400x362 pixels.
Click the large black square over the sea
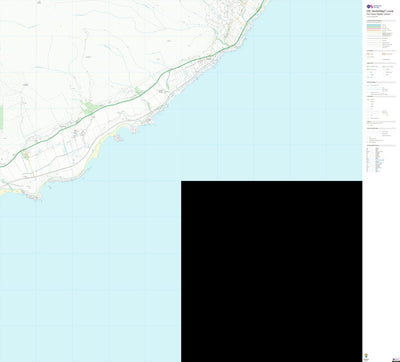pyautogui.click(x=271, y=271)
